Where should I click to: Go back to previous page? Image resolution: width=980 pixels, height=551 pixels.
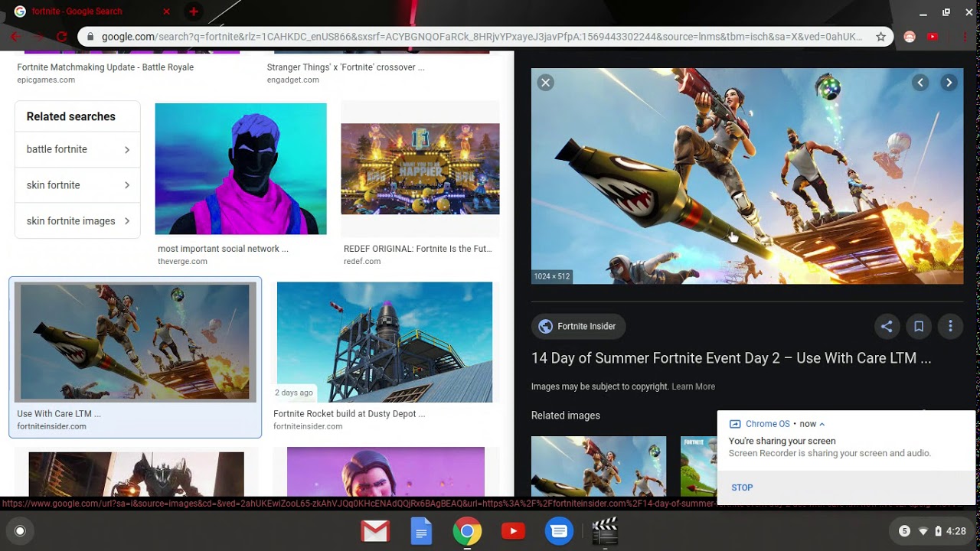(15, 37)
